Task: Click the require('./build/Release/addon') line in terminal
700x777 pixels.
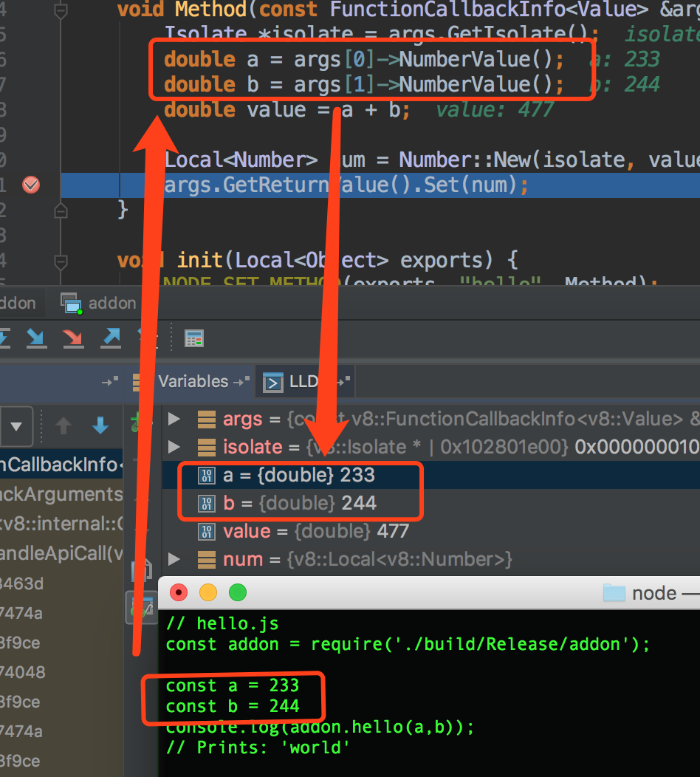Action: (x=407, y=644)
